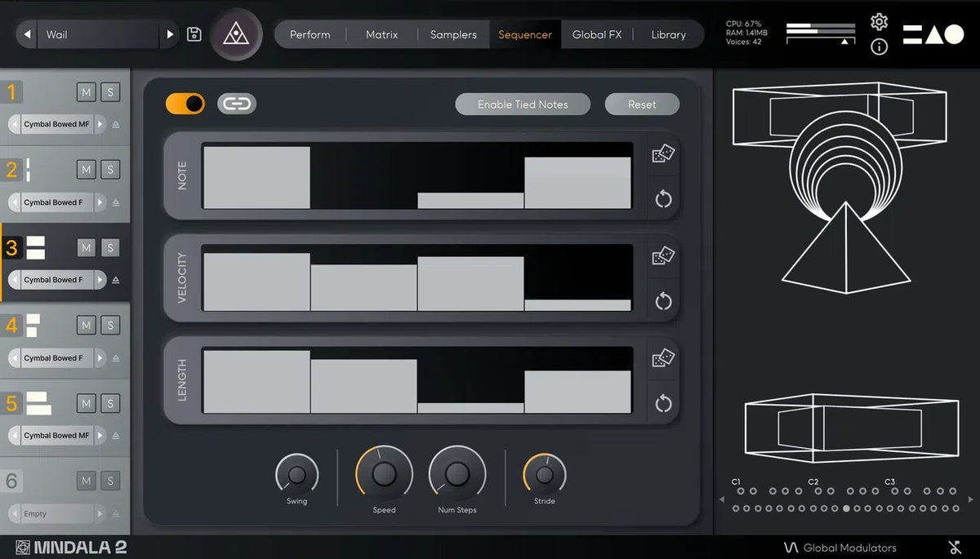Switch to the Matrix tab

coord(381,34)
